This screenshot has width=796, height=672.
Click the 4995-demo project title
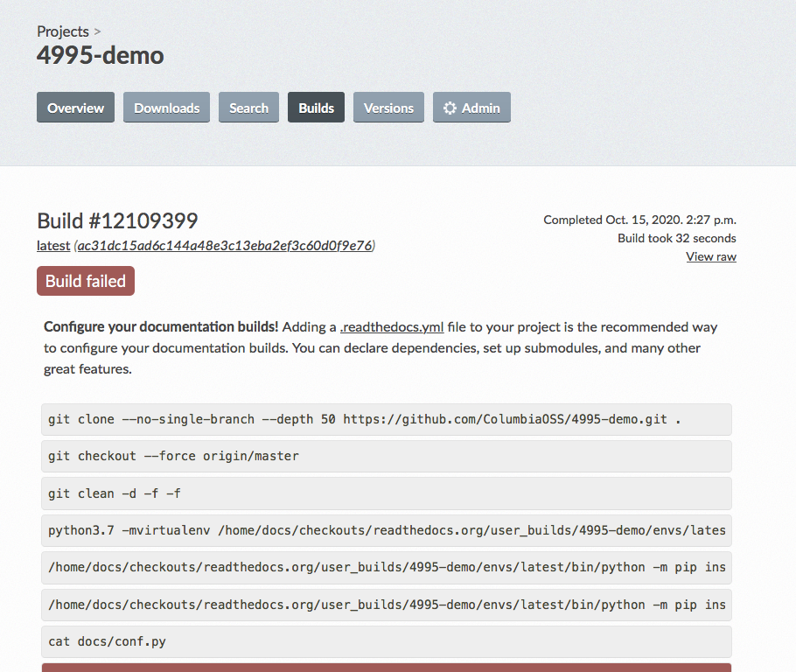[x=101, y=55]
